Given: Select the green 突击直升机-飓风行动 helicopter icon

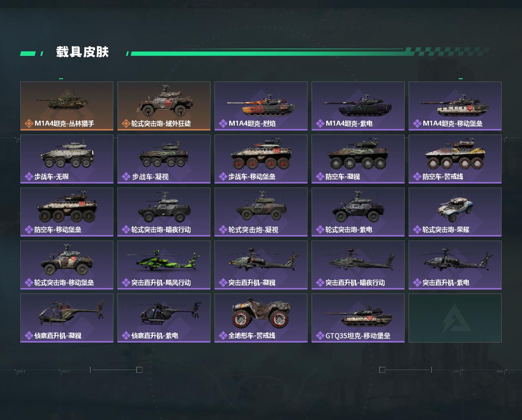Looking at the screenshot, I should (x=164, y=261).
